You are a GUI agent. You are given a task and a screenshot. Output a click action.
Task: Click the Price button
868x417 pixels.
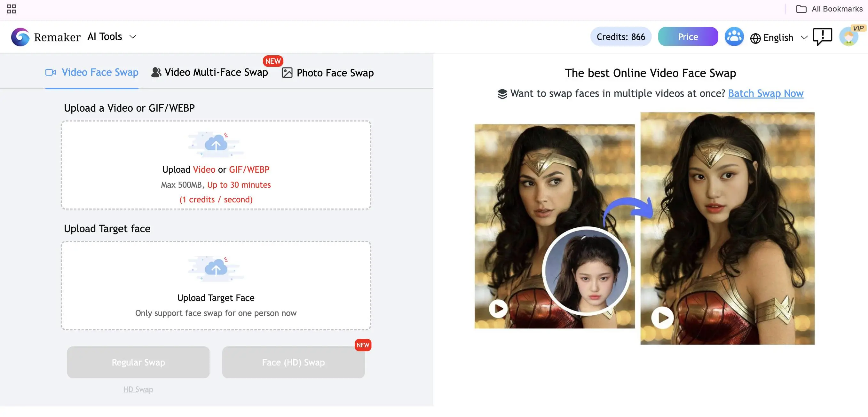[688, 36]
